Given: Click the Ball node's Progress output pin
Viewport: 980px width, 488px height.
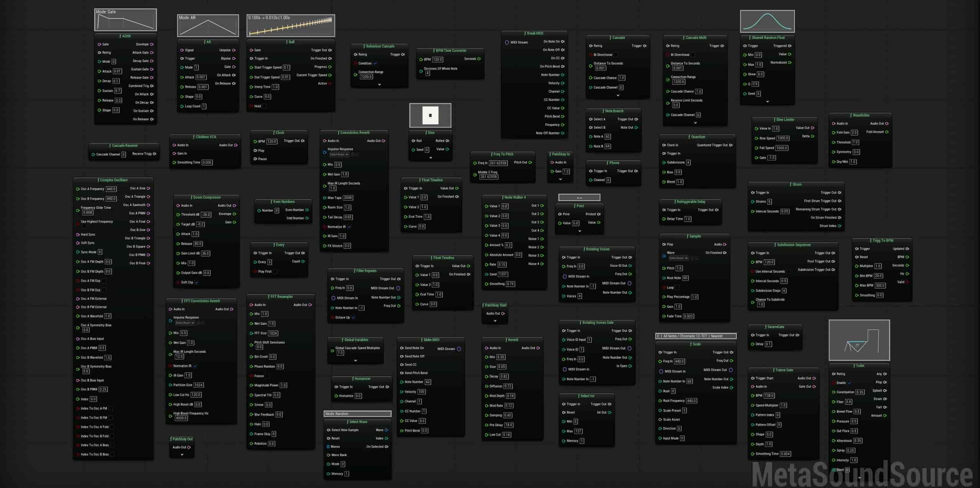Looking at the screenshot, I should [330, 67].
